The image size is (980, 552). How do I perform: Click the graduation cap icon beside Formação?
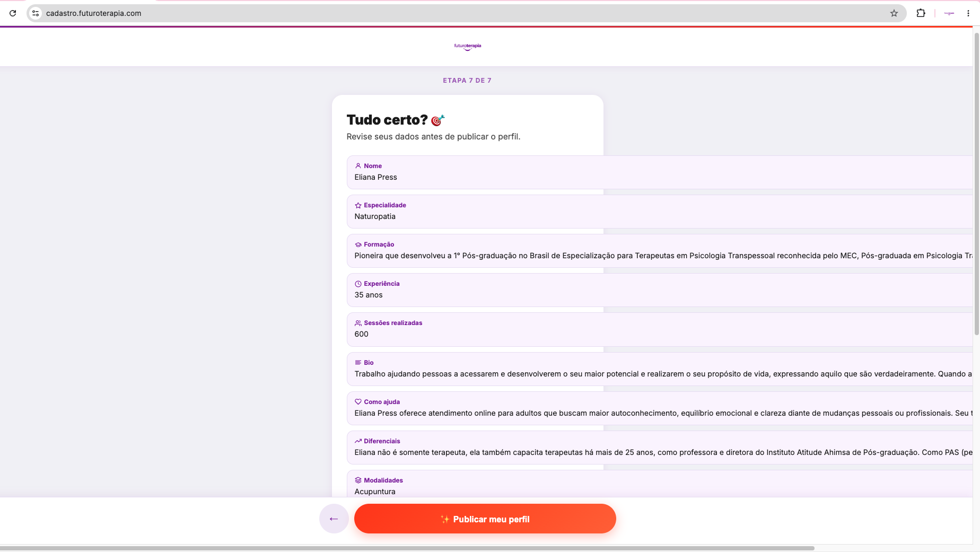click(358, 244)
